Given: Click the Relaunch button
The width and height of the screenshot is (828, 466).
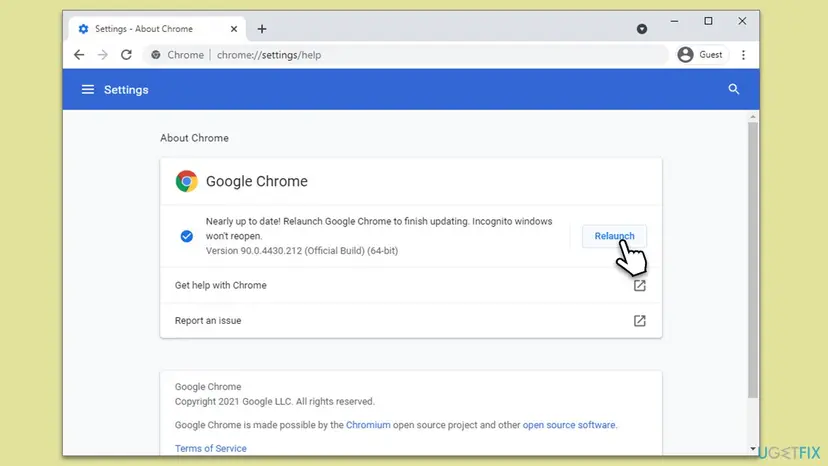Looking at the screenshot, I should click(x=614, y=236).
